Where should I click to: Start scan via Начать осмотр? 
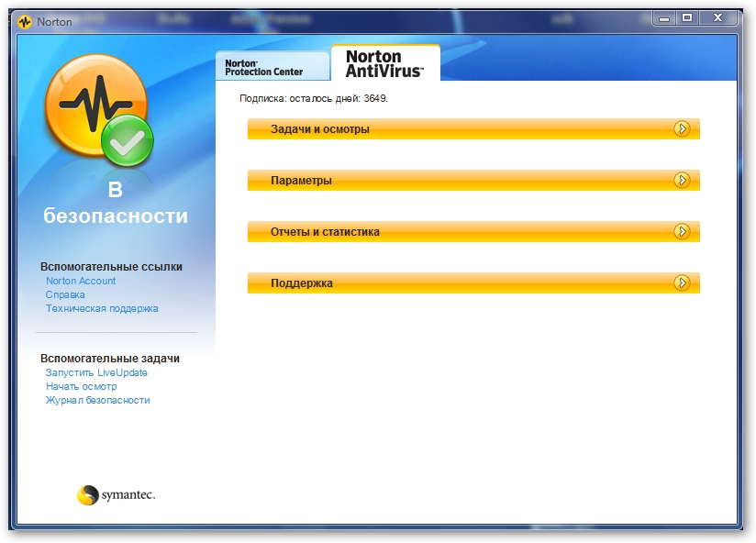81,386
